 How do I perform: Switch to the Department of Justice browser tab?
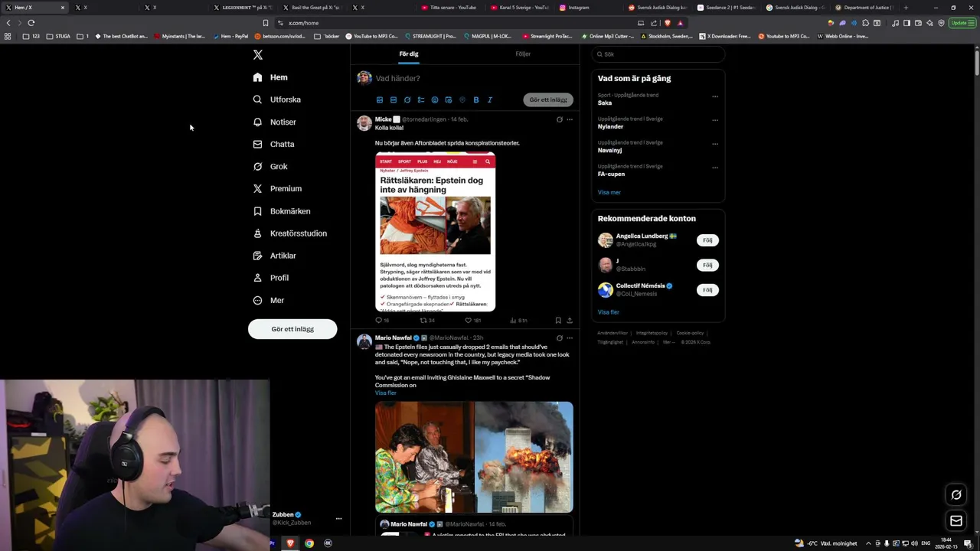865,8
